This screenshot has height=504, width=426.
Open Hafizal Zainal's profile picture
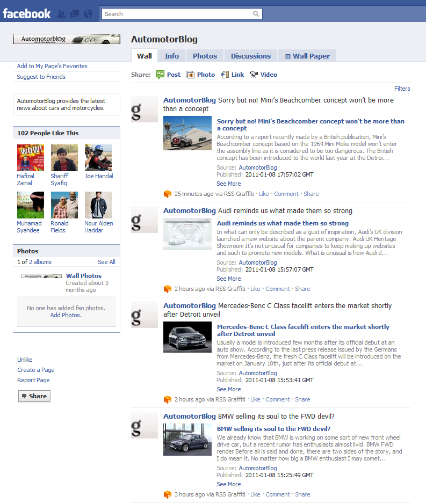(x=31, y=158)
